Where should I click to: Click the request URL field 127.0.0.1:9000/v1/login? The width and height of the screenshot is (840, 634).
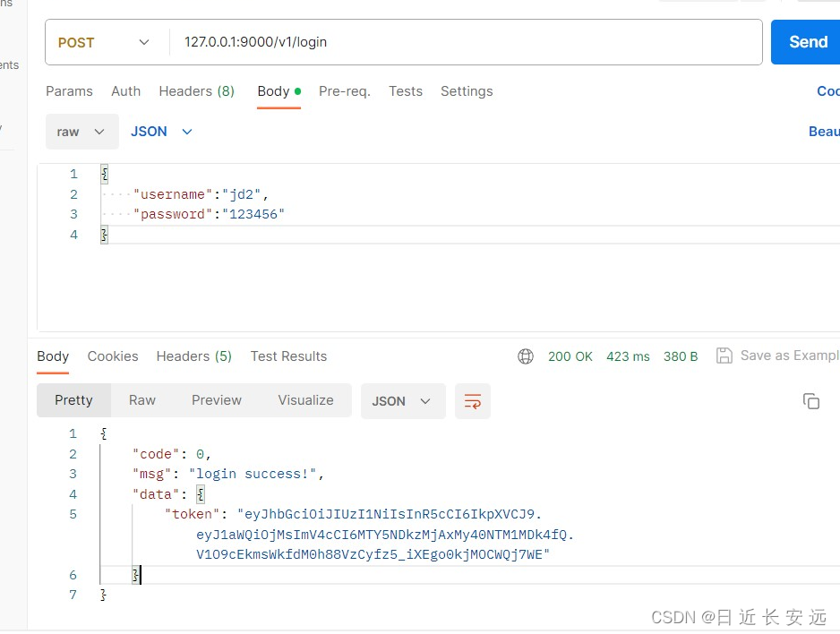[x=465, y=42]
